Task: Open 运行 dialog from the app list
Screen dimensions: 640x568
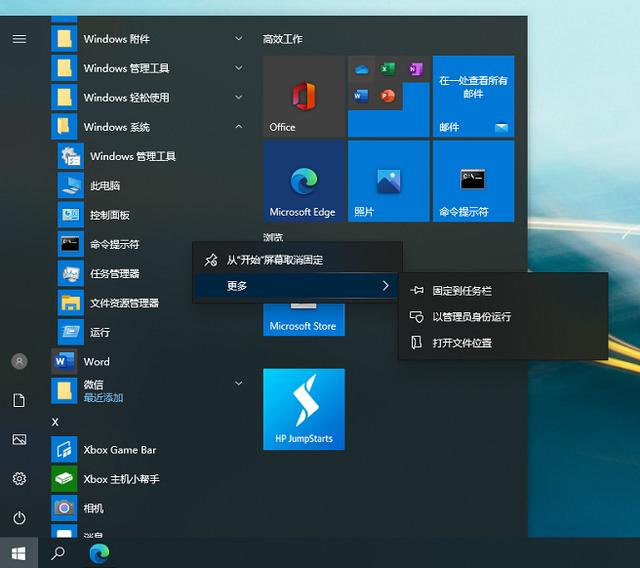Action: (152, 332)
